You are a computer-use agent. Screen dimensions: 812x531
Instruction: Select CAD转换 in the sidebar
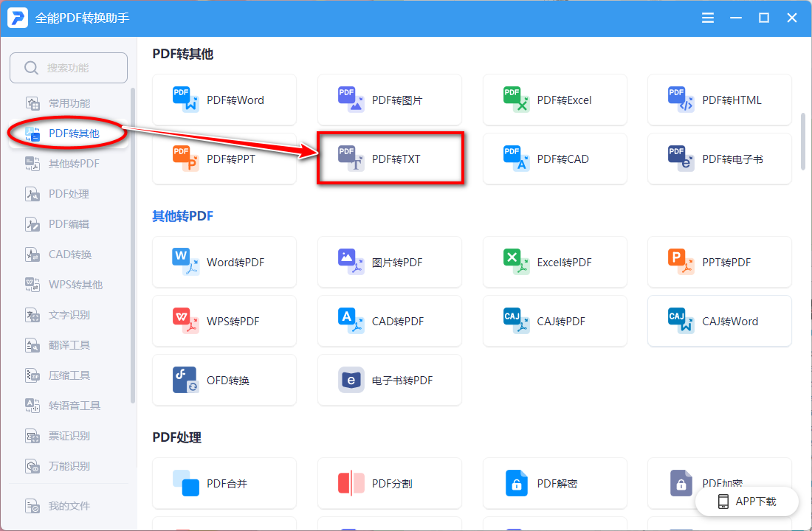pyautogui.click(x=69, y=254)
